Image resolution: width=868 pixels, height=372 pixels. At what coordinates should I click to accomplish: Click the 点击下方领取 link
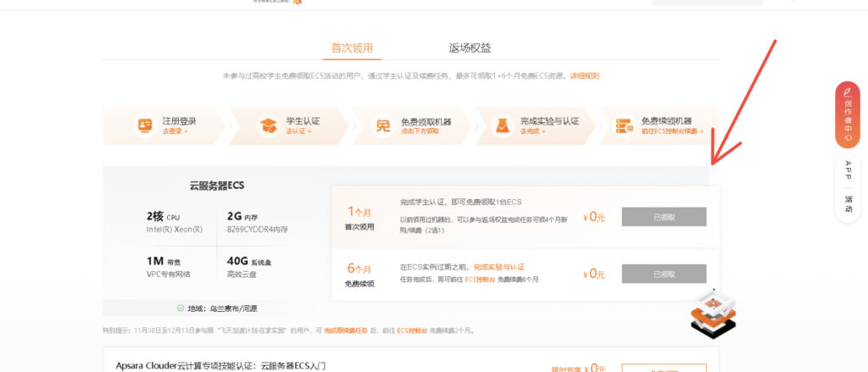point(420,131)
